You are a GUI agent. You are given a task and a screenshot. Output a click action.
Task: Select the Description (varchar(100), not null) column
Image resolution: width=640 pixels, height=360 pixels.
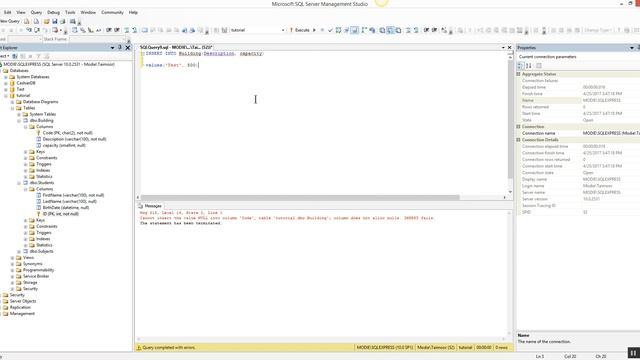pyautogui.click(x=74, y=139)
